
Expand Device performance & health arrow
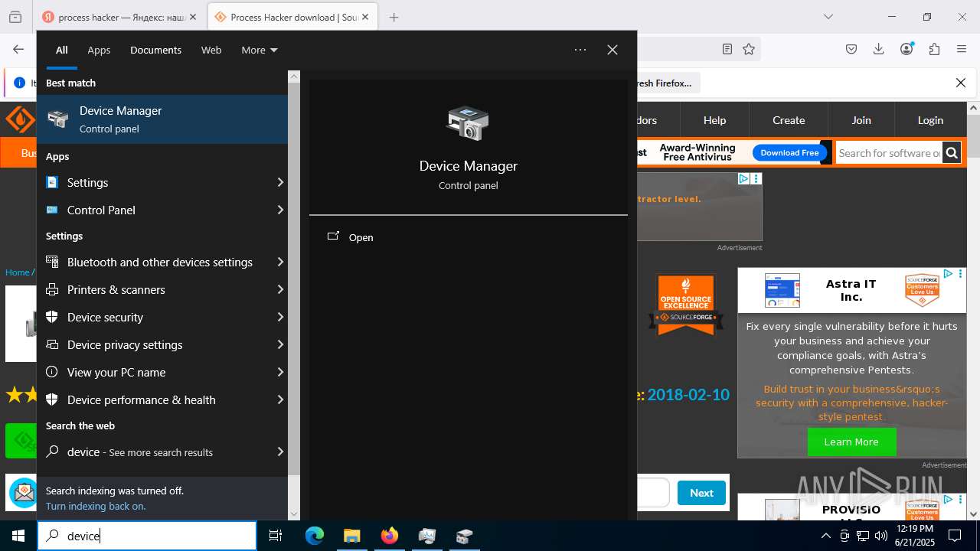click(x=280, y=399)
